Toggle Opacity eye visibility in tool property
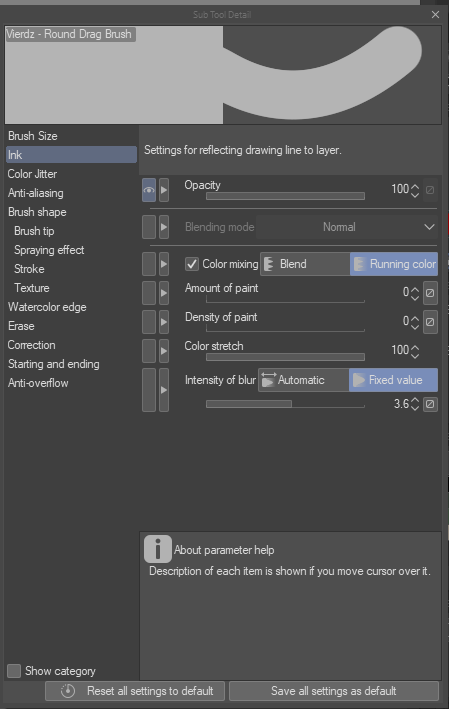Viewport: 449px width, 709px height. tap(149, 190)
